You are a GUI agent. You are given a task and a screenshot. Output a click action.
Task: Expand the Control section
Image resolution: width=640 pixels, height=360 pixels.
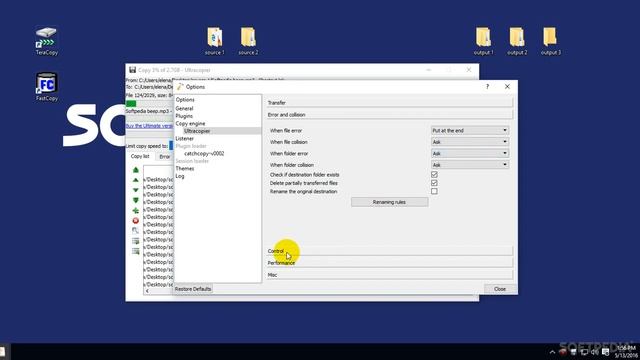click(x=389, y=251)
